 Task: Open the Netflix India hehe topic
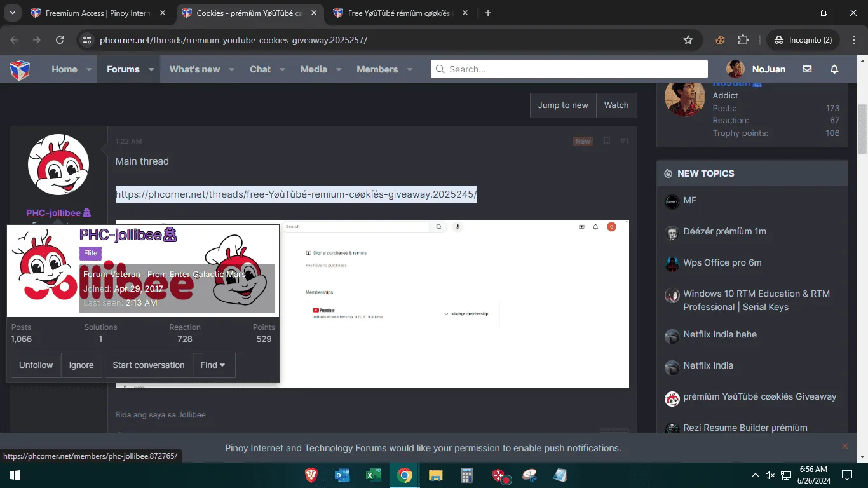720,334
